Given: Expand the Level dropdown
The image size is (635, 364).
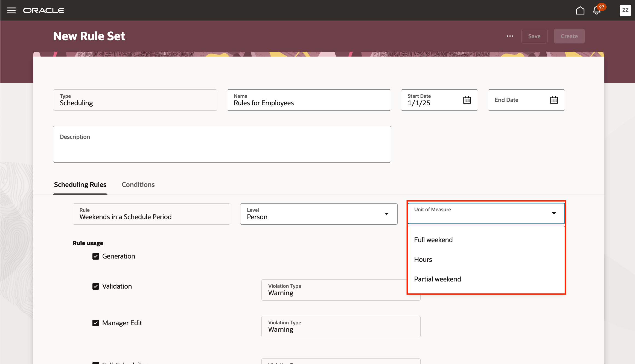Looking at the screenshot, I should point(386,214).
